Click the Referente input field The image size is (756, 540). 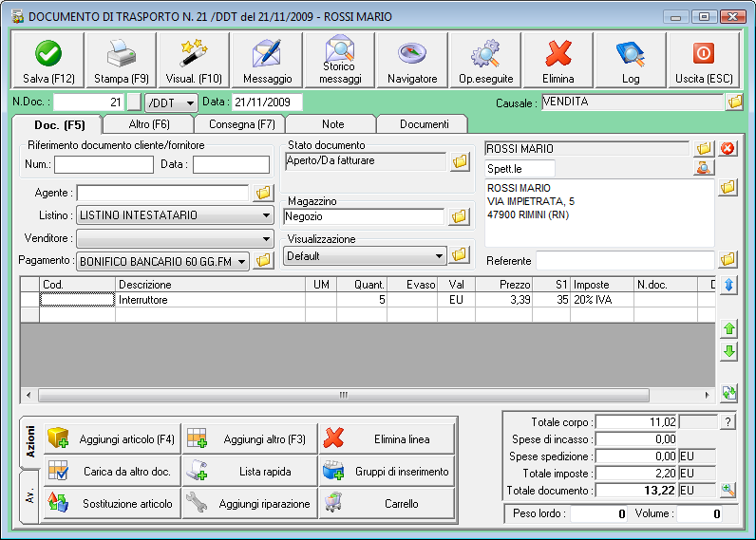coord(624,260)
